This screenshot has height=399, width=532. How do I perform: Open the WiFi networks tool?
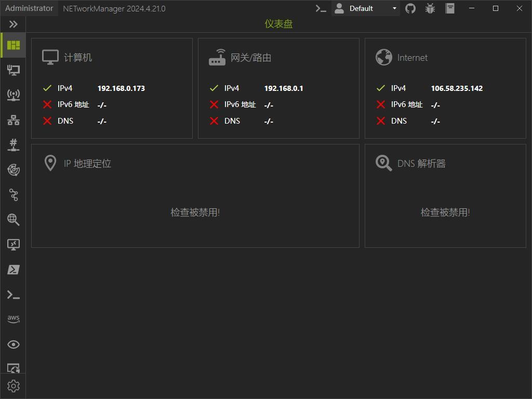[x=13, y=95]
